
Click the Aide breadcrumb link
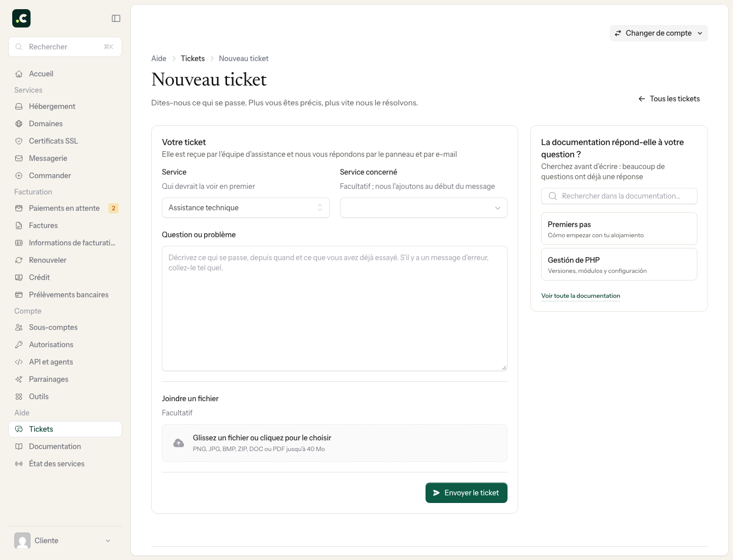pyautogui.click(x=159, y=59)
